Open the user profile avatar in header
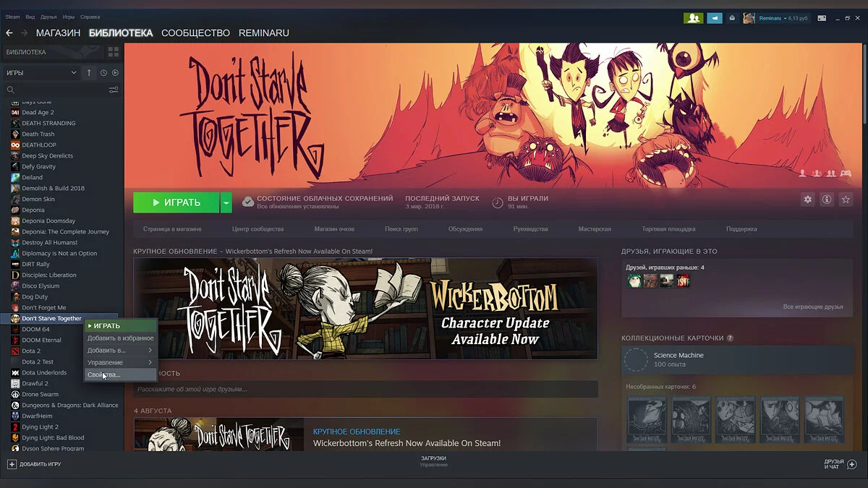Screen dimensions: 868x488 749,18
